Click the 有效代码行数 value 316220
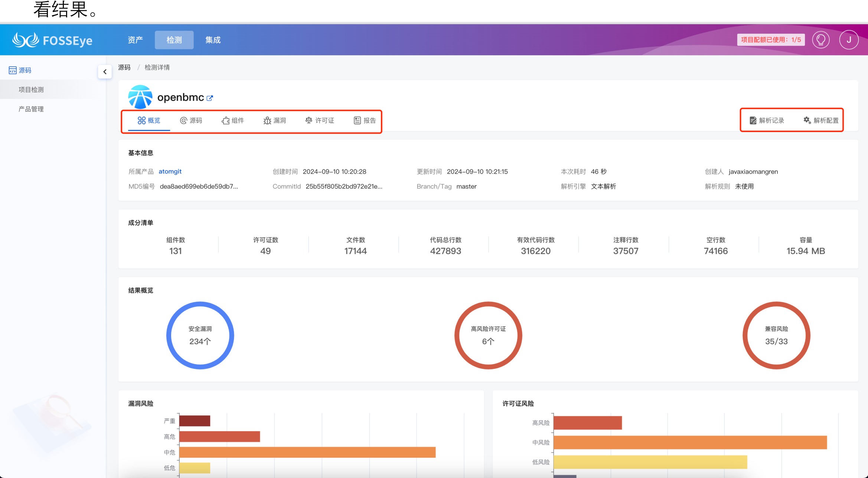The height and width of the screenshot is (478, 868). 536,251
